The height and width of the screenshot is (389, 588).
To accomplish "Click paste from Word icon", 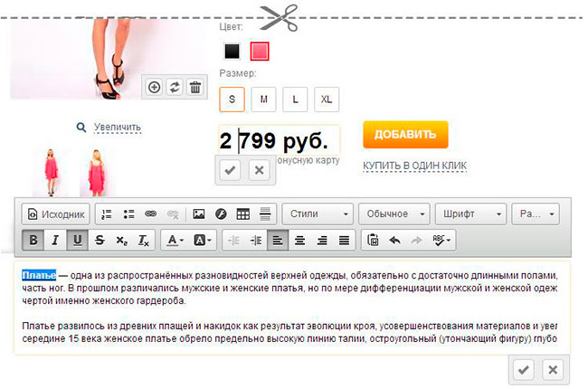I will tap(373, 240).
